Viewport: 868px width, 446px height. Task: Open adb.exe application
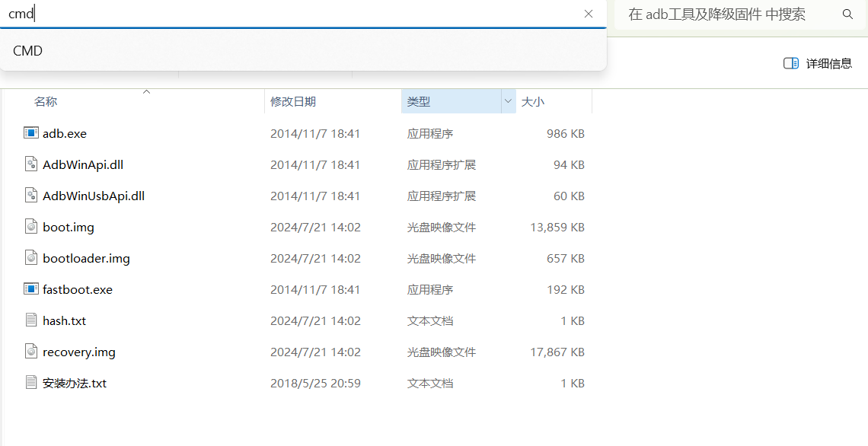[x=64, y=133]
